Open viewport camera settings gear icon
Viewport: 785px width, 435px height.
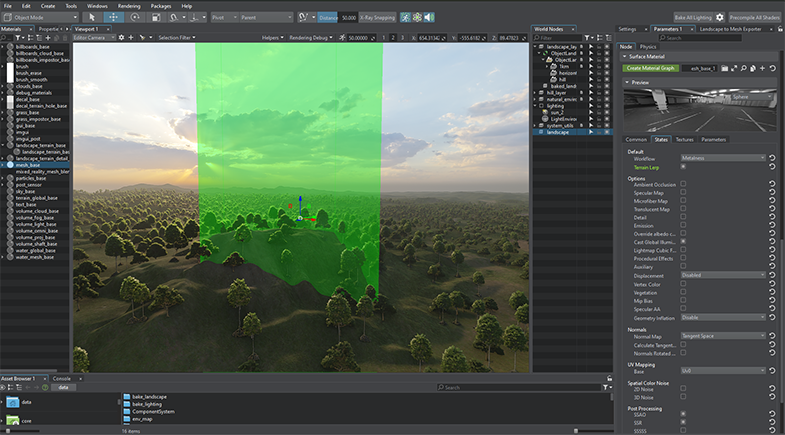coord(121,38)
